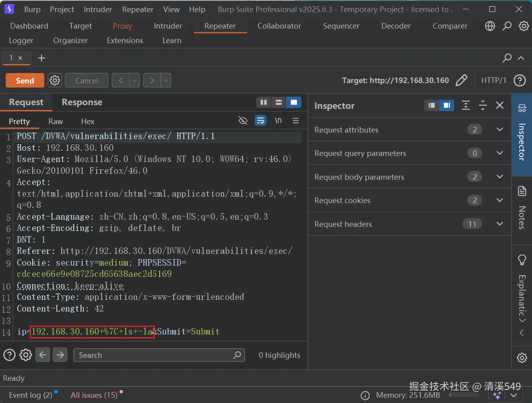Select tabbed request/response layout
This screenshot has height=403, width=532.
(294, 102)
